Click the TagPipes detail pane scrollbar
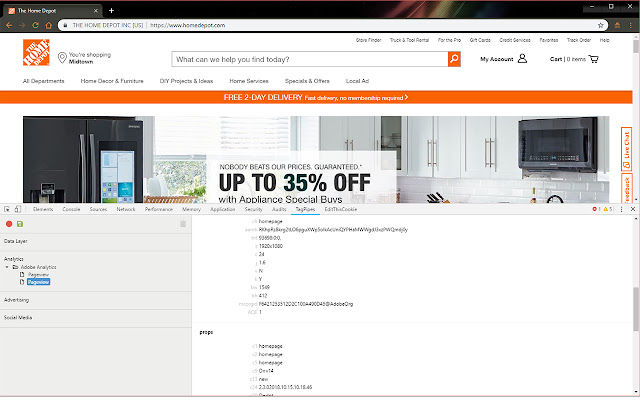Viewport: 640px width, 400px height. (636, 309)
